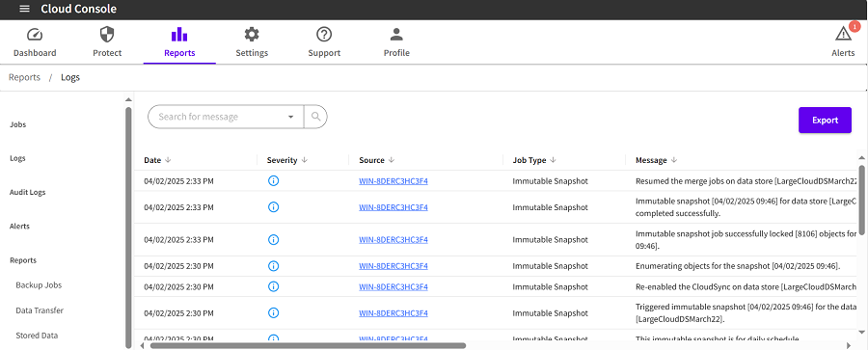Click the Export button

[825, 121]
